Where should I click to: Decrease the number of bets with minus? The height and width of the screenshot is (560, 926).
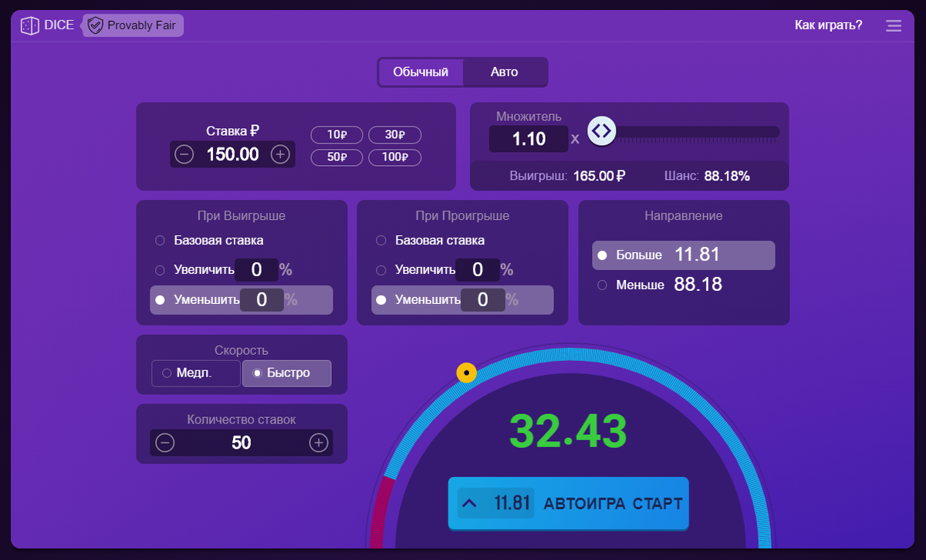point(165,443)
